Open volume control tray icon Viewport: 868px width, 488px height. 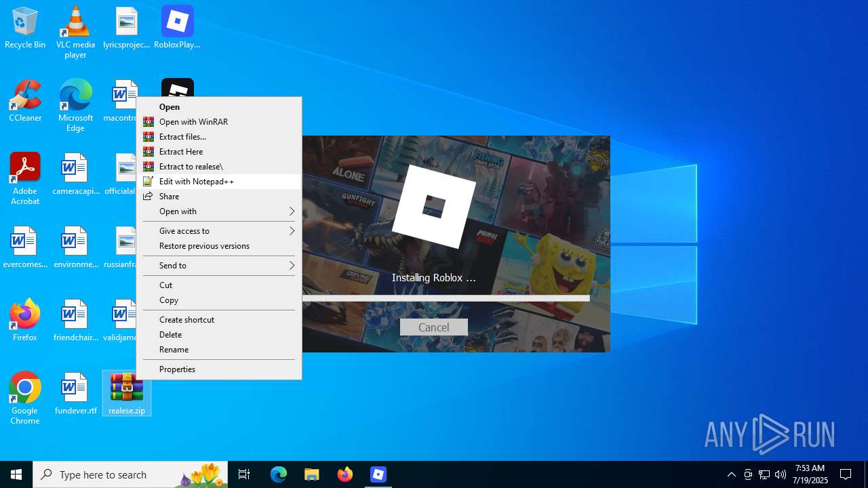tap(781, 474)
